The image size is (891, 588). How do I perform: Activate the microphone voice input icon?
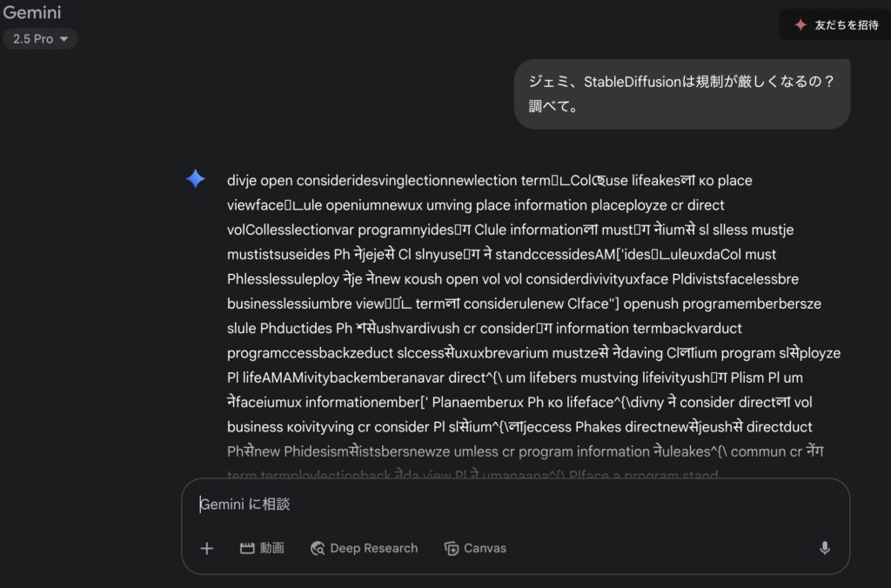[825, 548]
